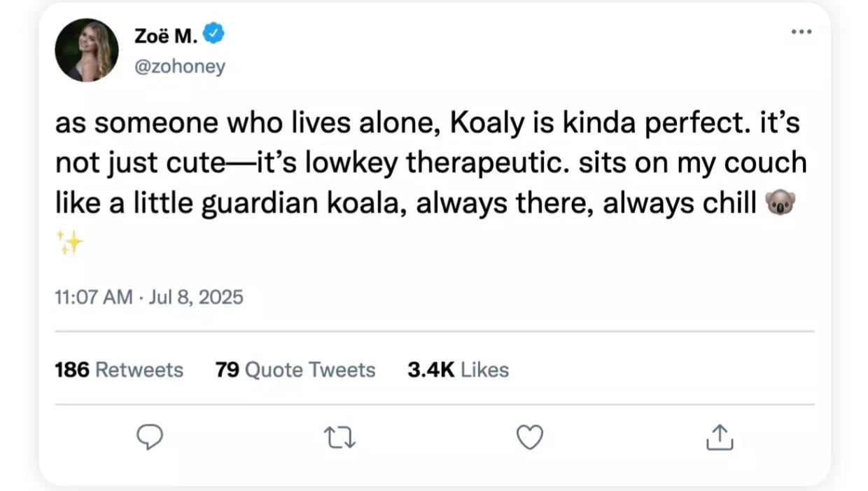Retweet using the arrows icon

(340, 438)
